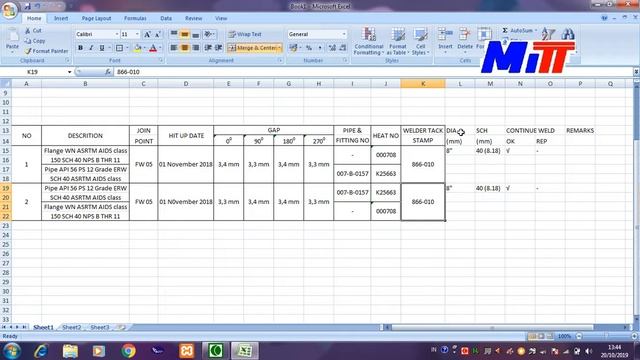Open the Sheet2 worksheet tab
The width and height of the screenshot is (640, 360).
pos(72,327)
